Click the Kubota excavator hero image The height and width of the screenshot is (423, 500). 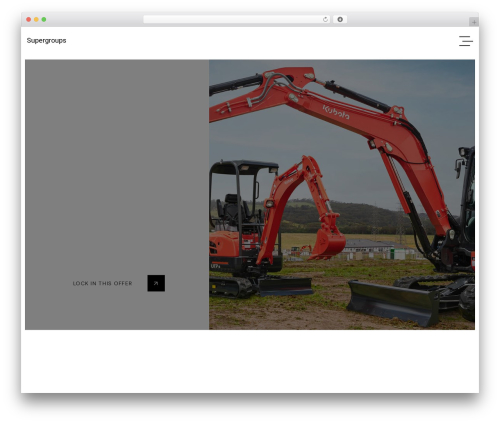coord(342,195)
